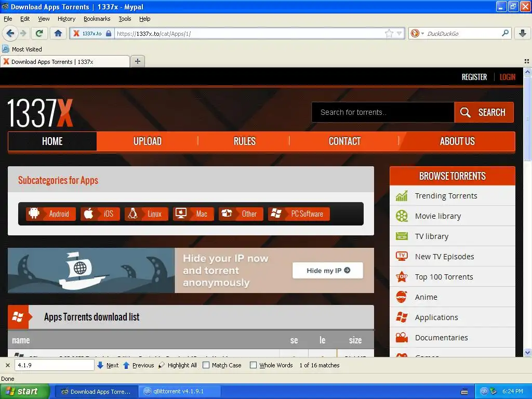Viewport: 532px width, 399px height.
Task: Go back with the browser back arrow
Action: [10, 33]
